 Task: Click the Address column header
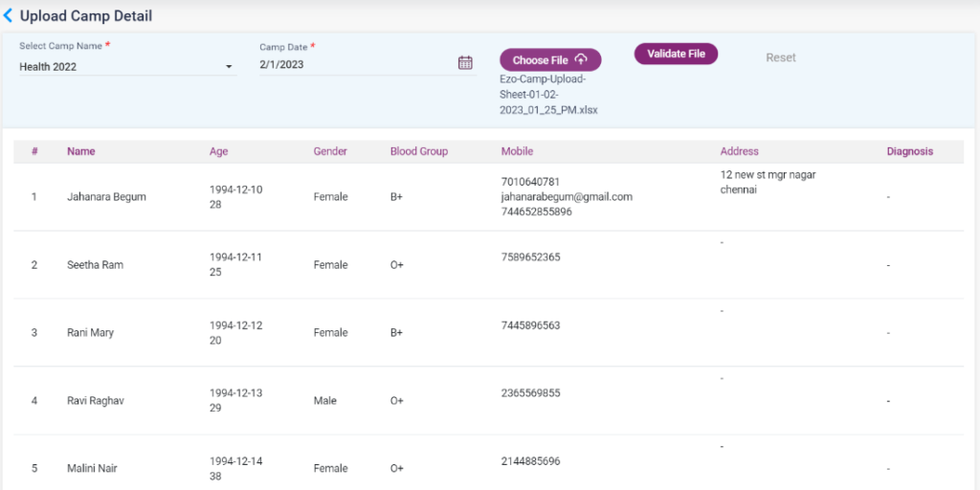[x=739, y=151]
